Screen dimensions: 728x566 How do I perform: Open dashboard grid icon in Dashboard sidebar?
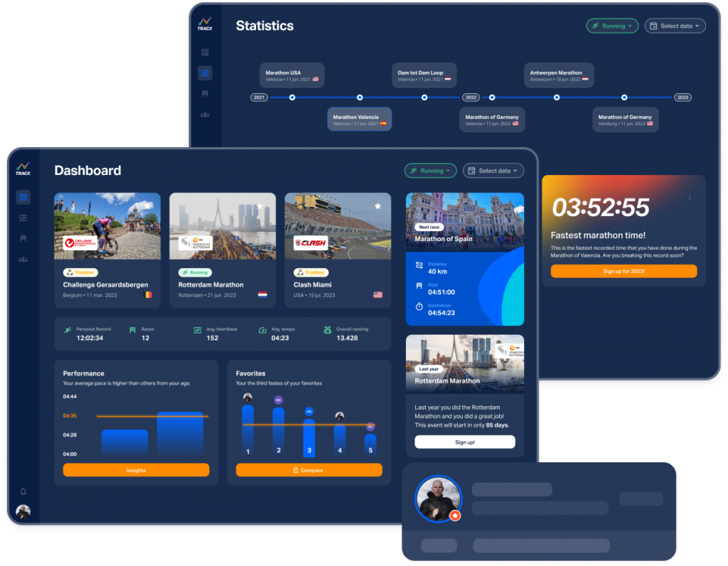(x=23, y=197)
